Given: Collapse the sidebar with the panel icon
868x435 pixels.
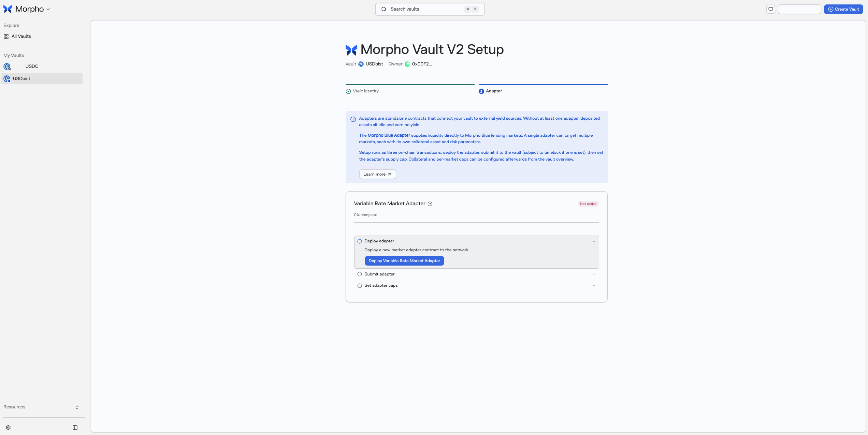Looking at the screenshot, I should pyautogui.click(x=75, y=427).
